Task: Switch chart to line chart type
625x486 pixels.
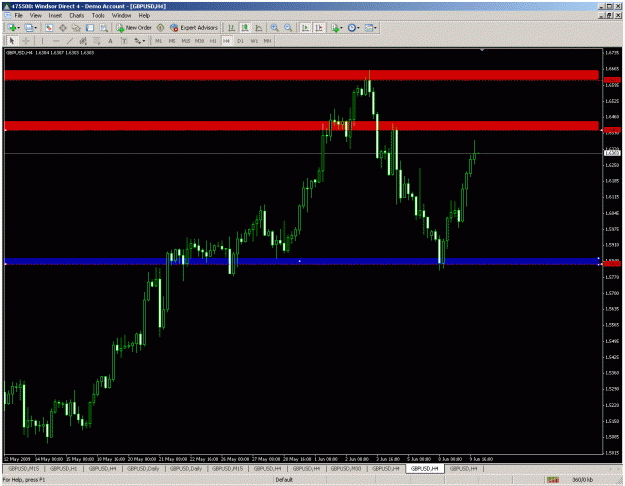Action: 259,28
